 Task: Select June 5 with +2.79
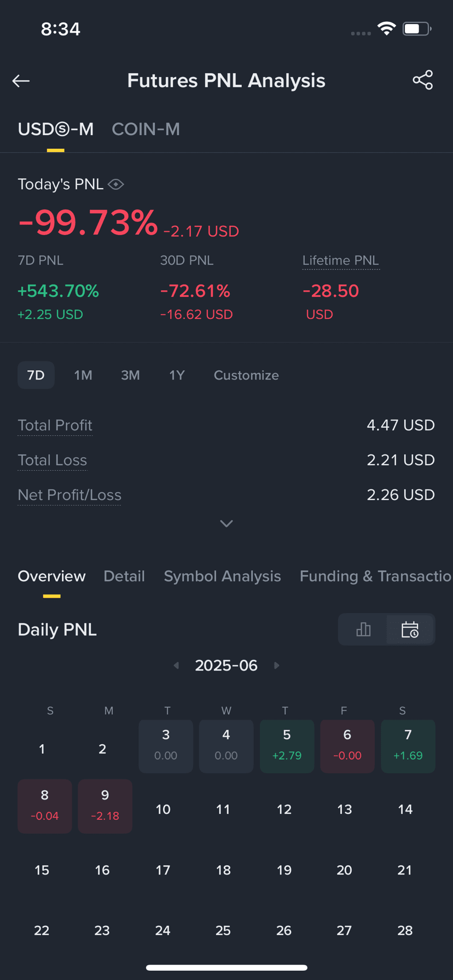tap(287, 746)
